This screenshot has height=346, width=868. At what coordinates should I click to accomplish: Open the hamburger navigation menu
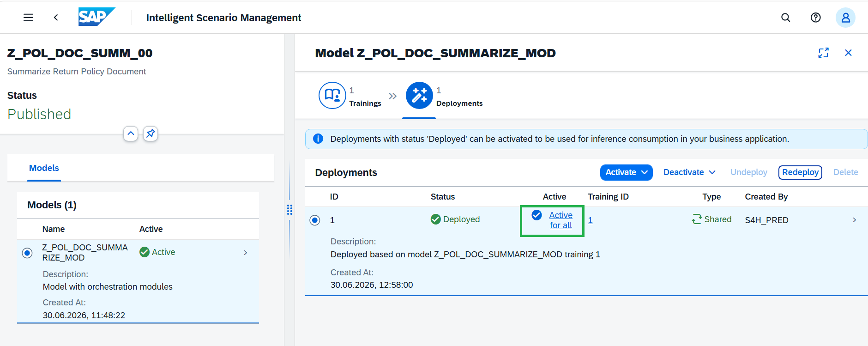(29, 18)
